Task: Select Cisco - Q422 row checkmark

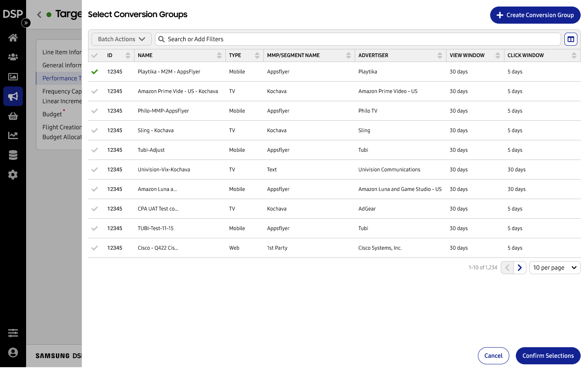Action: pyautogui.click(x=95, y=248)
